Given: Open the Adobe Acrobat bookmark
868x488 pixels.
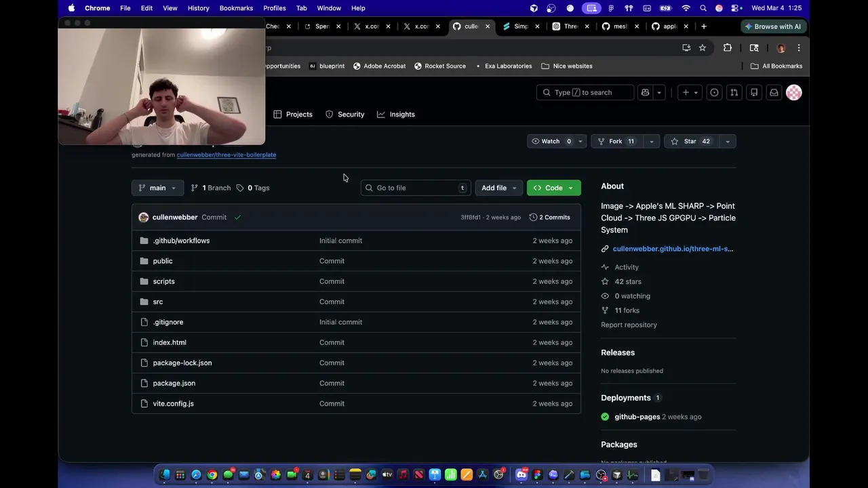Looking at the screenshot, I should point(379,66).
